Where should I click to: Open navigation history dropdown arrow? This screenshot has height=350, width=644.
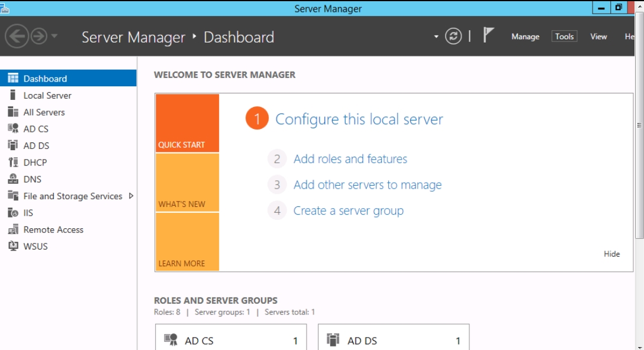coord(54,37)
